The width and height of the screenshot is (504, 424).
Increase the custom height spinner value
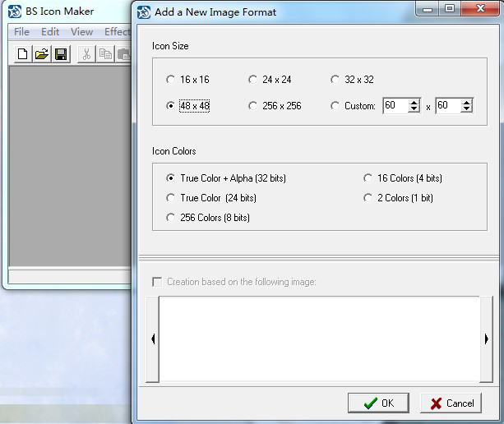(x=466, y=102)
